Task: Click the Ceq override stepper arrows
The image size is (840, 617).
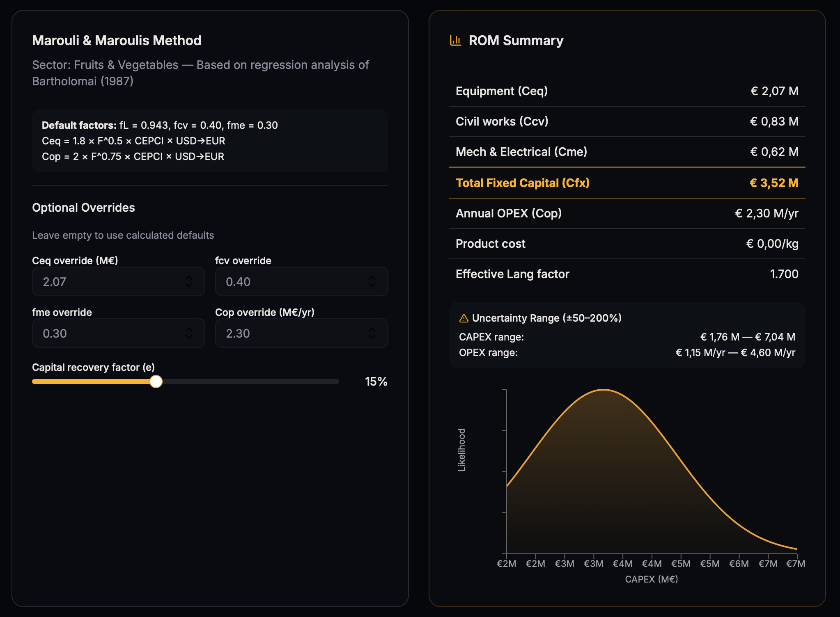Action: (188, 281)
